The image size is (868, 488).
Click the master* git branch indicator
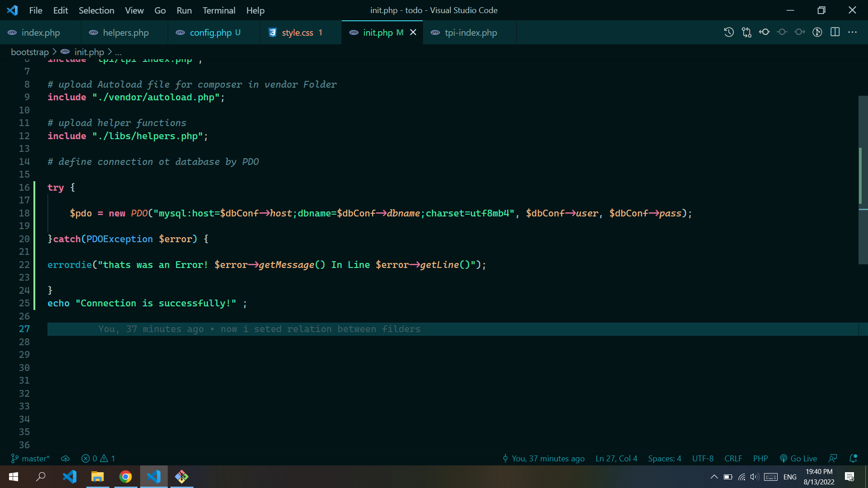point(30,458)
